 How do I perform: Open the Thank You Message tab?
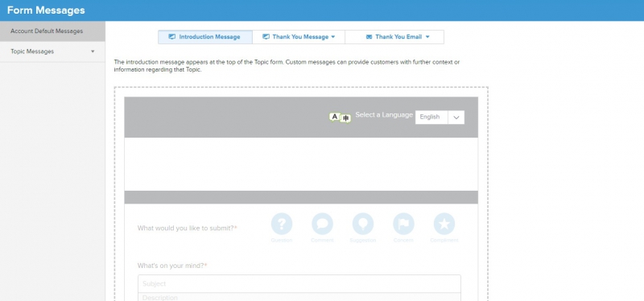(299, 37)
